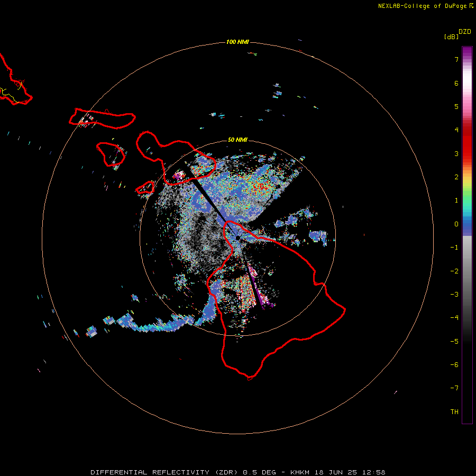Click the 1 value on color scale
Image resolution: width=476 pixels, height=476 pixels.
pyautogui.click(x=456, y=200)
